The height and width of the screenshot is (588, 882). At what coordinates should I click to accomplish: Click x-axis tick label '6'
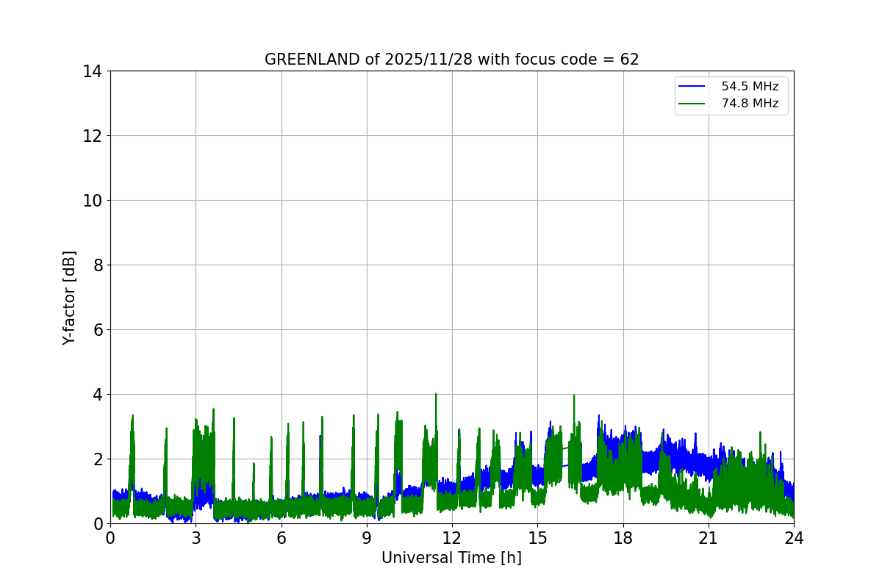pyautogui.click(x=281, y=538)
